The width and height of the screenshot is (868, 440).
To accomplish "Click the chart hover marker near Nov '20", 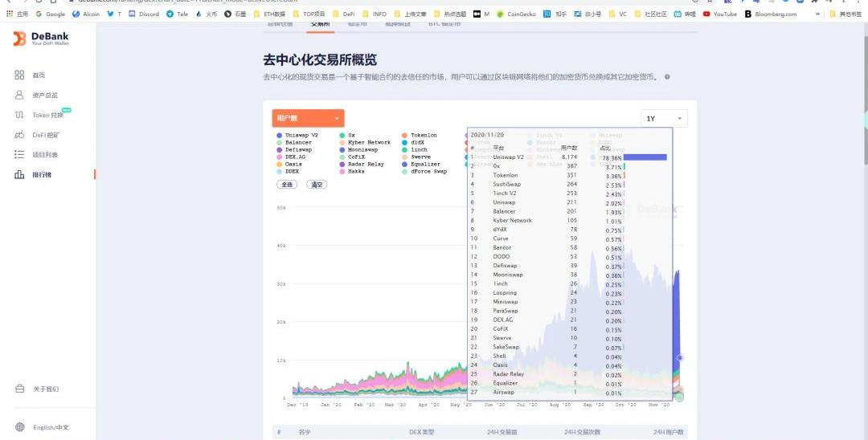I will (x=679, y=358).
